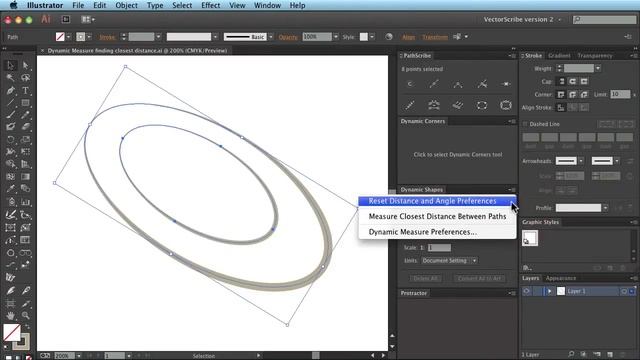The image size is (640, 360).
Task: Select the Zoom magnifier tool
Action: tap(25, 315)
